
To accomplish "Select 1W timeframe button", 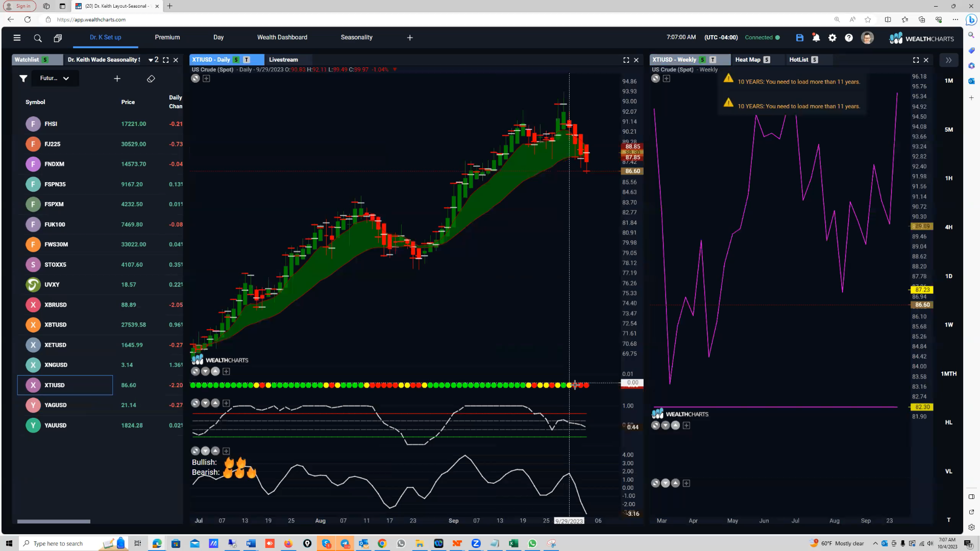I will pos(949,324).
